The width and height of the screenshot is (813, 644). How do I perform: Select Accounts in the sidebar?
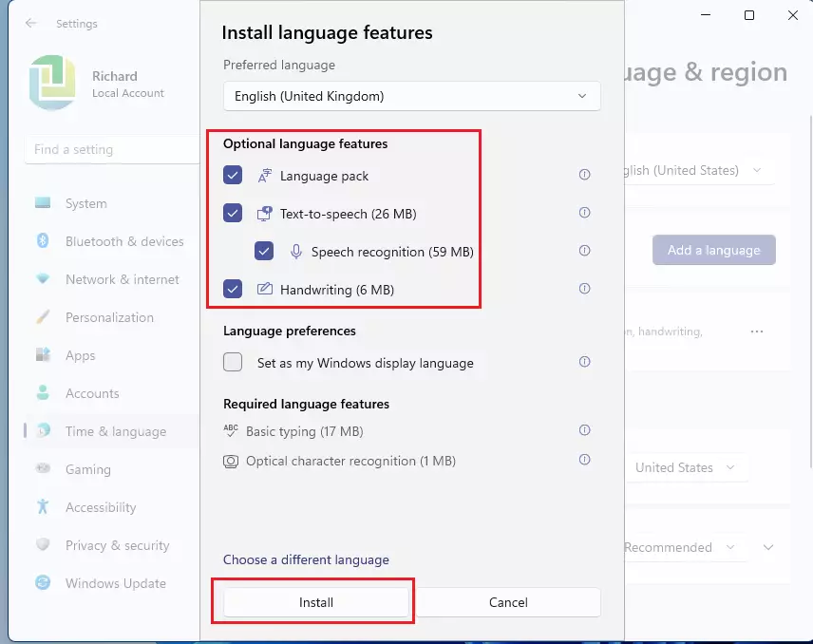click(112, 393)
